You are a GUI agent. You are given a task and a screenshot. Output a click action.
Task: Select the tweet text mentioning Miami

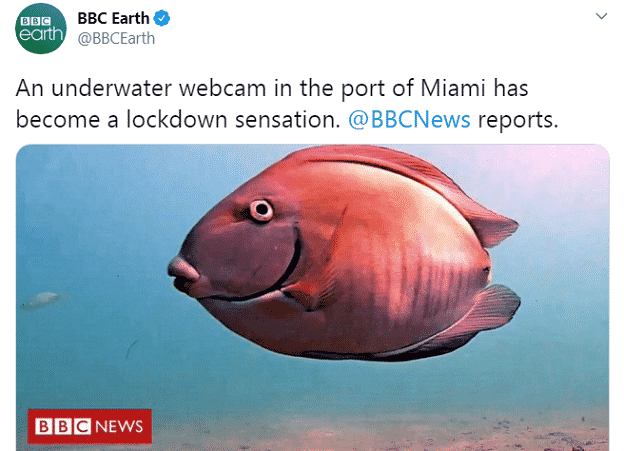click(287, 103)
